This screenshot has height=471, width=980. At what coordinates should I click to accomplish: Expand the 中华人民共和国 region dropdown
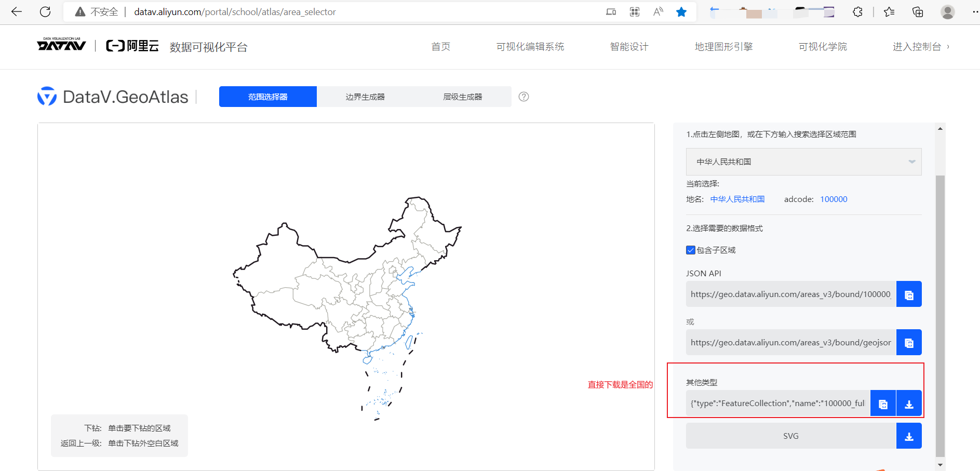pos(803,162)
